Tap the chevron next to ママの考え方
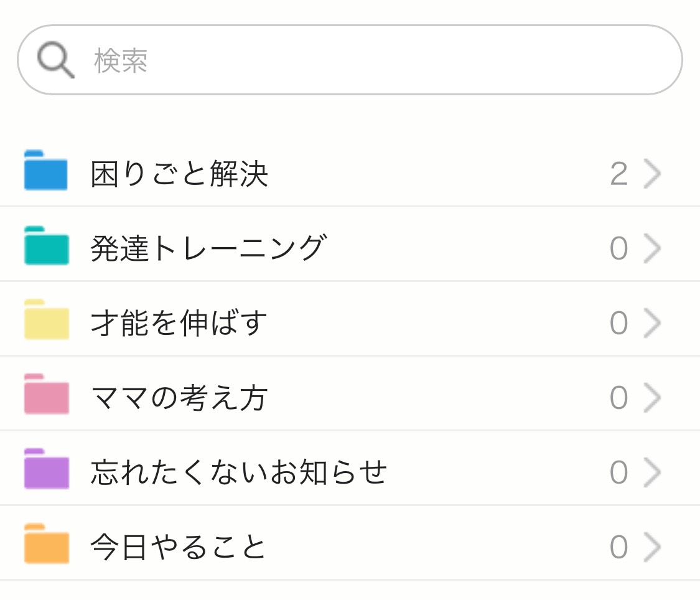 [x=651, y=398]
